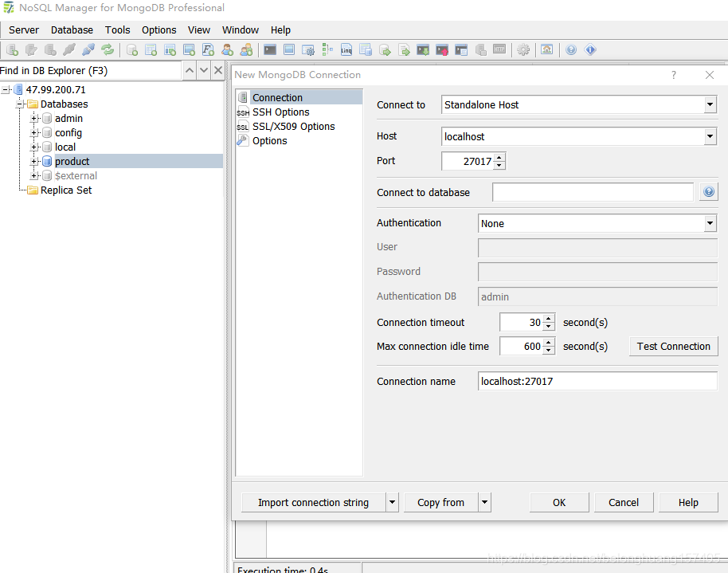This screenshot has height=573, width=728.
Task: Open the Host localhost dropdown
Action: pyautogui.click(x=710, y=136)
